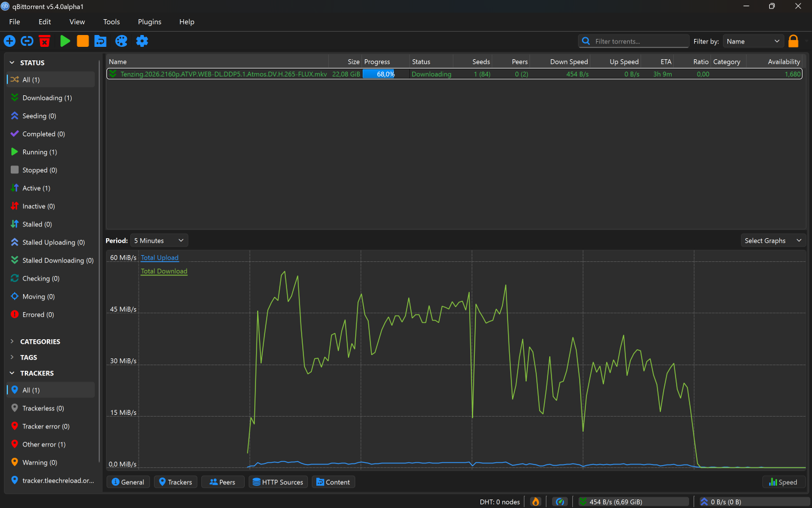Show Errored (0) torrents

[51, 315]
